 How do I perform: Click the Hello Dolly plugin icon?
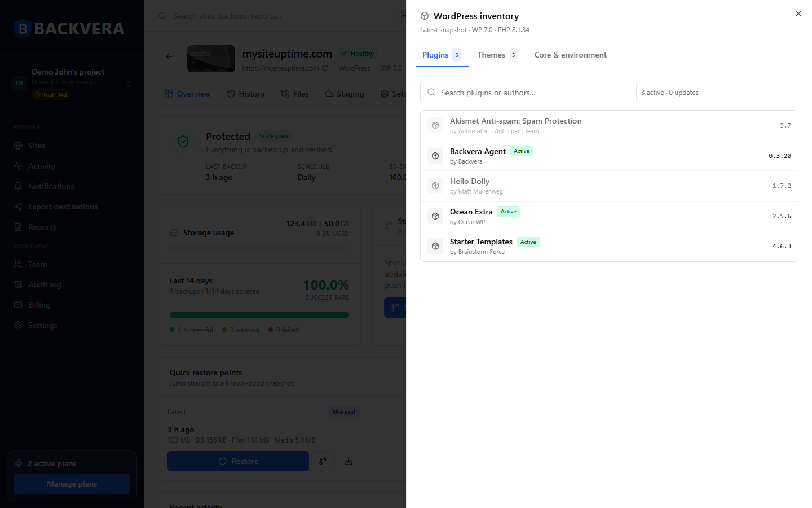click(435, 186)
